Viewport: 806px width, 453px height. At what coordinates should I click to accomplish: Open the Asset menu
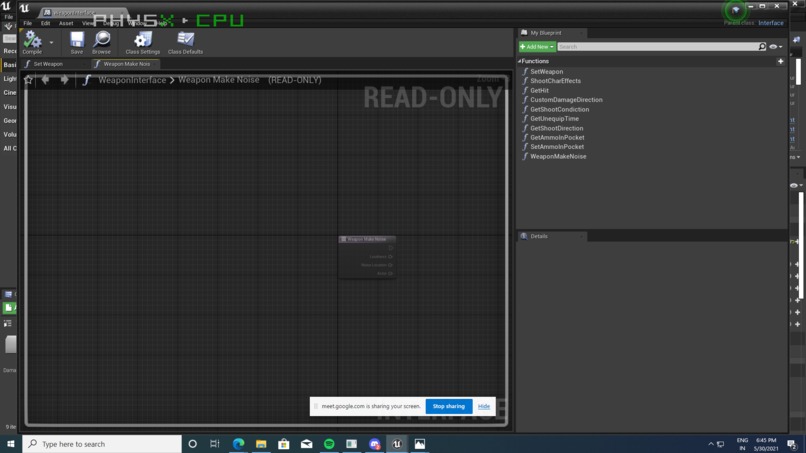[66, 23]
